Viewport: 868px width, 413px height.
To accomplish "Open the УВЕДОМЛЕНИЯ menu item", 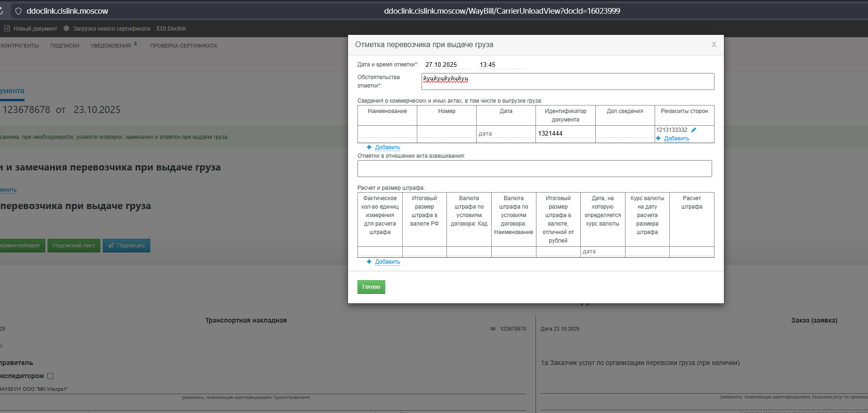I will coord(111,46).
